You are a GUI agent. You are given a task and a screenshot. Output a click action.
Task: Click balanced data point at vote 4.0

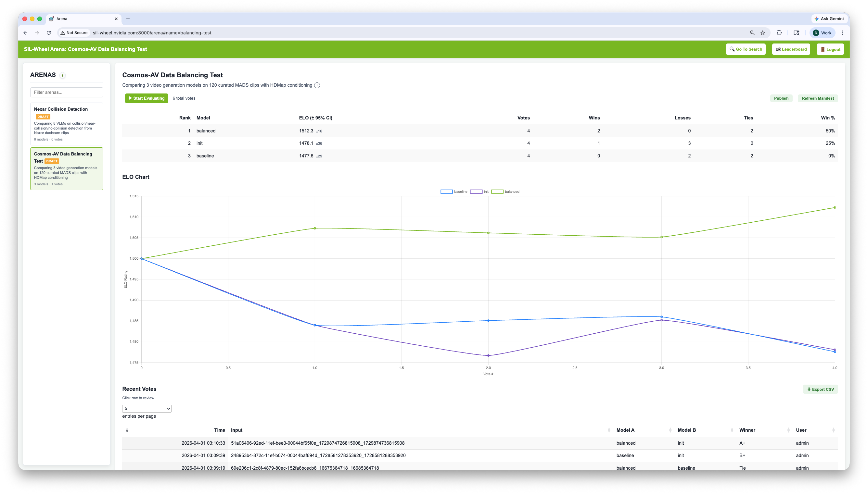pos(835,208)
